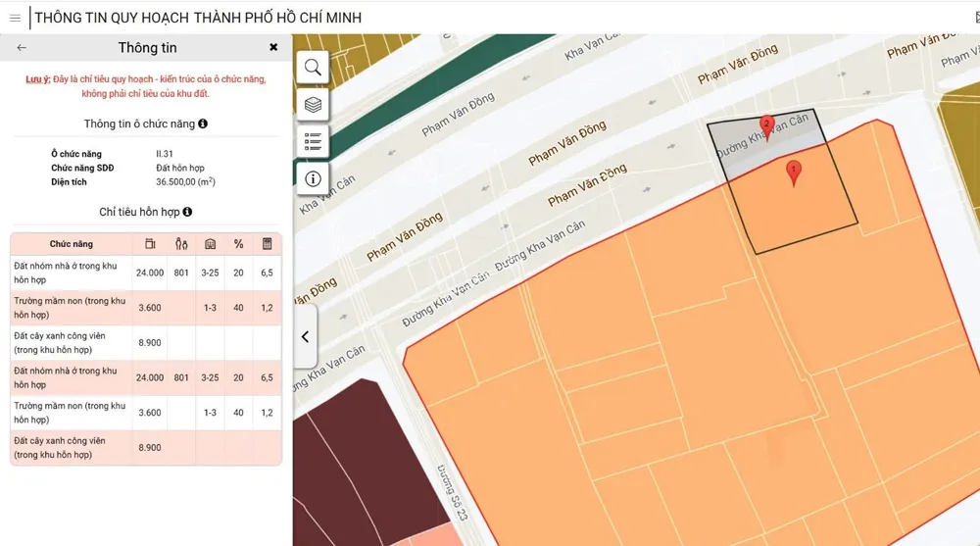980x546 pixels.
Task: Open the map search tool
Action: click(x=313, y=67)
